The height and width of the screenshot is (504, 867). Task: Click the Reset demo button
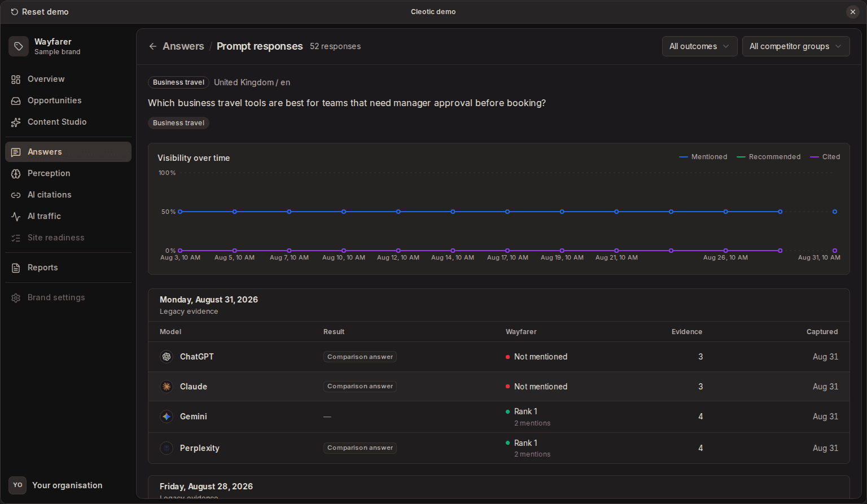click(x=40, y=12)
